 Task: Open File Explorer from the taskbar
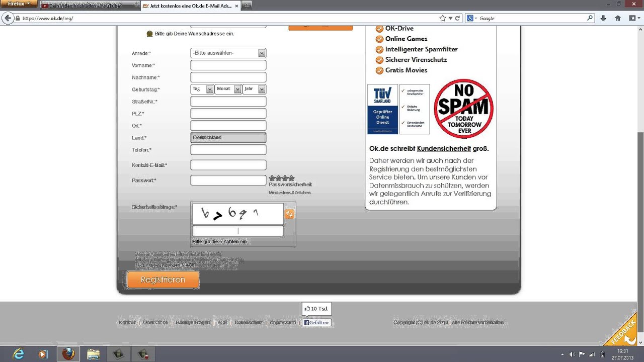[x=94, y=354]
